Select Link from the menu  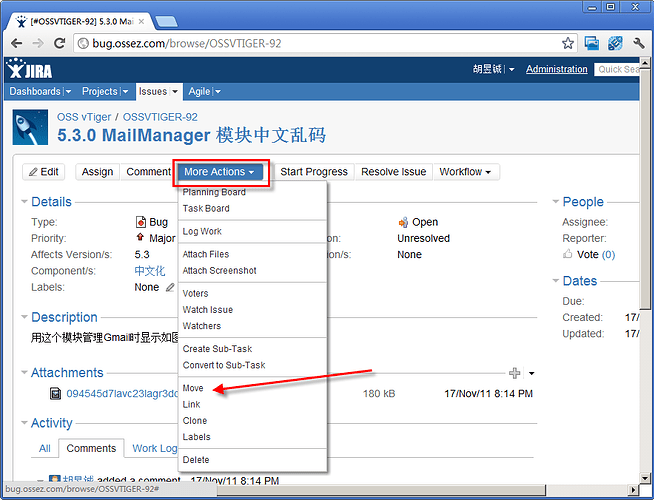(x=252, y=405)
